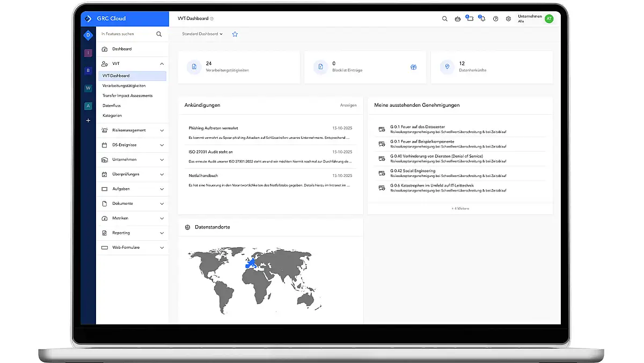Click the gift icon on Blacklist card
The width and height of the screenshot is (644, 363).
(413, 67)
